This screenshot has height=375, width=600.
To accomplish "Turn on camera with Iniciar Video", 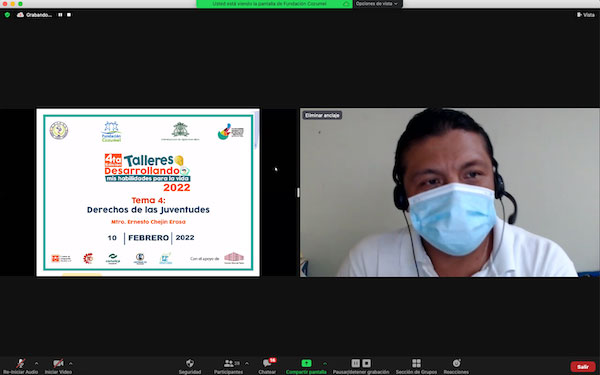I will pyautogui.click(x=58, y=363).
